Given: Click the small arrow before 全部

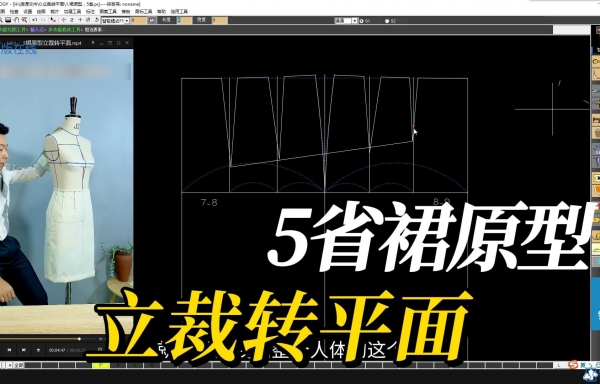Looking at the screenshot, I should [10, 365].
